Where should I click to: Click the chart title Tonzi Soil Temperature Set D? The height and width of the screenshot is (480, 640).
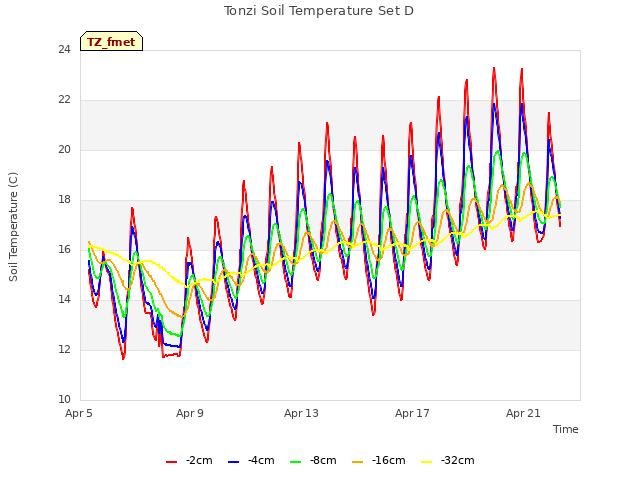[319, 11]
